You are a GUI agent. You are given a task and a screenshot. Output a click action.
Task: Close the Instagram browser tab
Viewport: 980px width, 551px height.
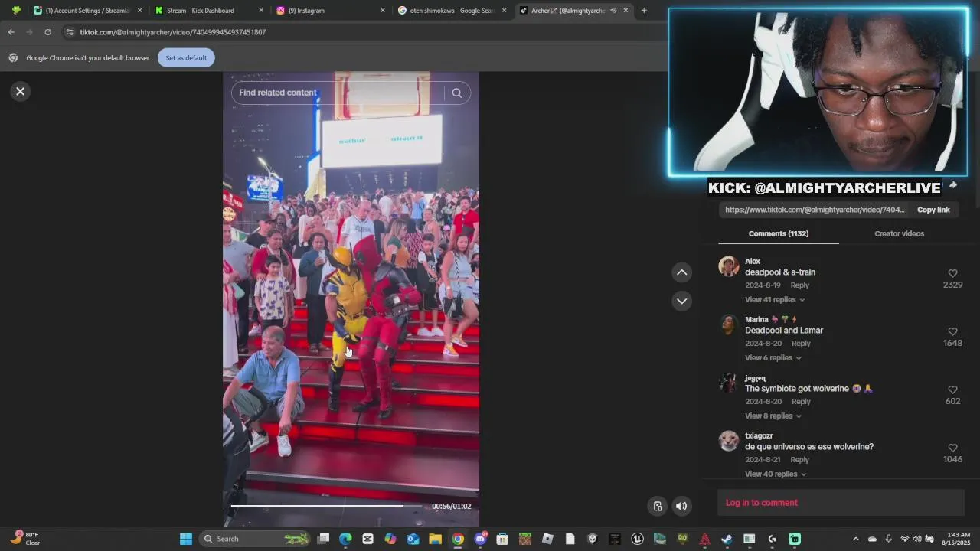click(383, 11)
